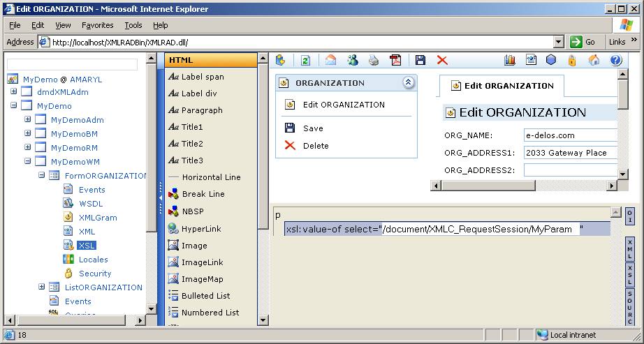644x344 pixels.
Task: Click the Delete link in ORGANIZATION panel
Action: click(316, 146)
